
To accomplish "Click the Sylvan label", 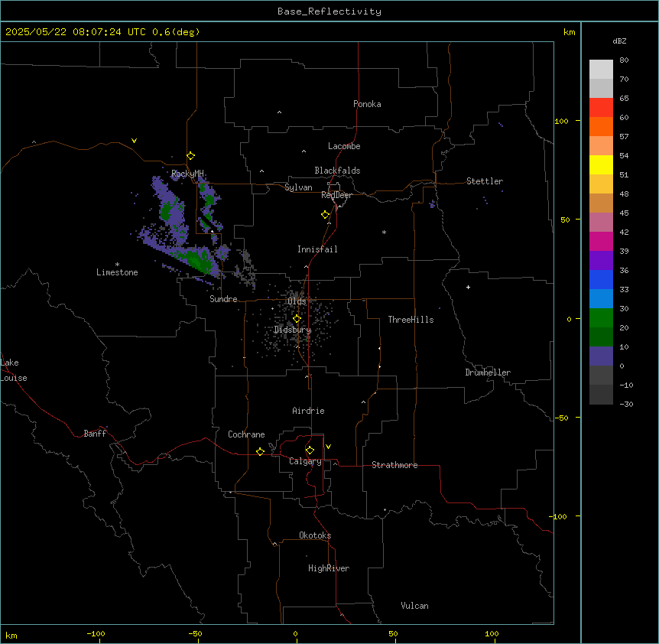I will 298,187.
